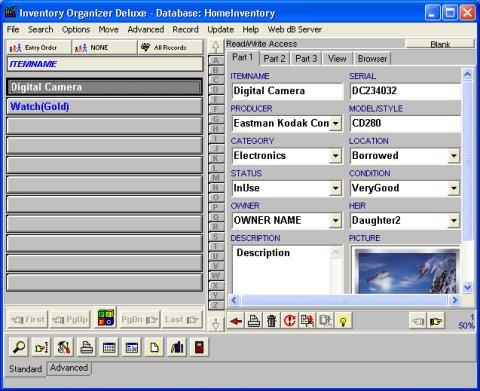Open the calendar icon in bottom toolbar
The width and height of the screenshot is (480, 391).
click(x=109, y=347)
